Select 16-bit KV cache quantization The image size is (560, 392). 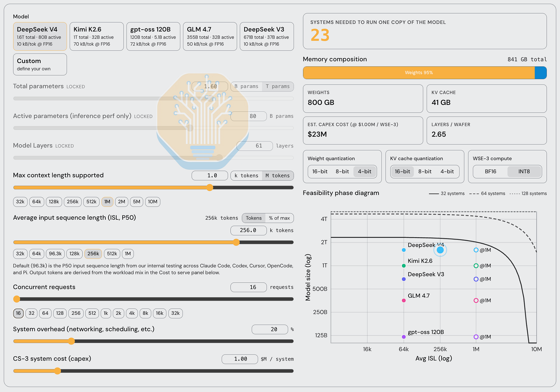click(402, 171)
